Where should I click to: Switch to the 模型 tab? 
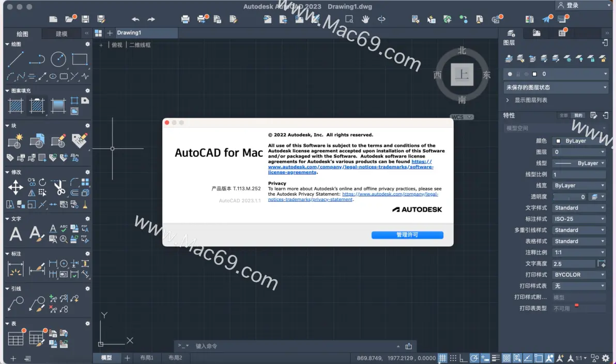(x=106, y=358)
